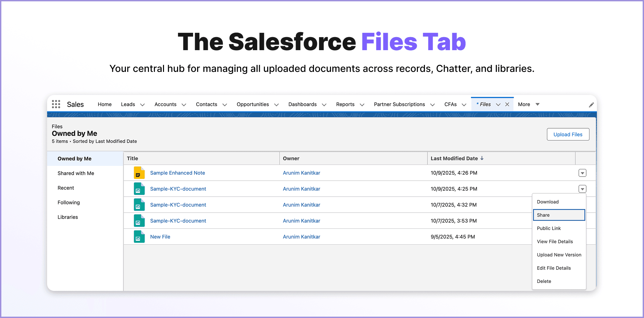Switch to the Shared with Me view

pos(76,173)
